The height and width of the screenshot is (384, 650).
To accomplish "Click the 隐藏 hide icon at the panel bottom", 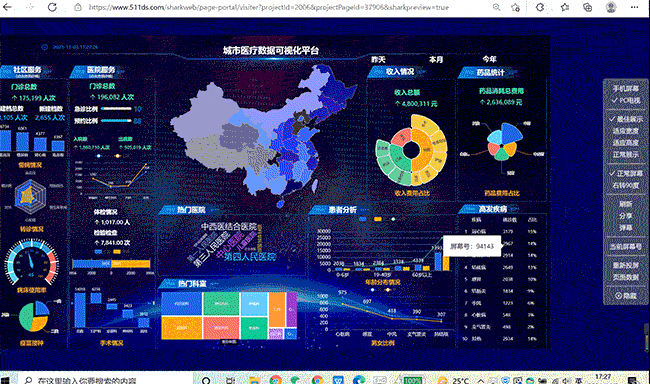I will click(626, 296).
